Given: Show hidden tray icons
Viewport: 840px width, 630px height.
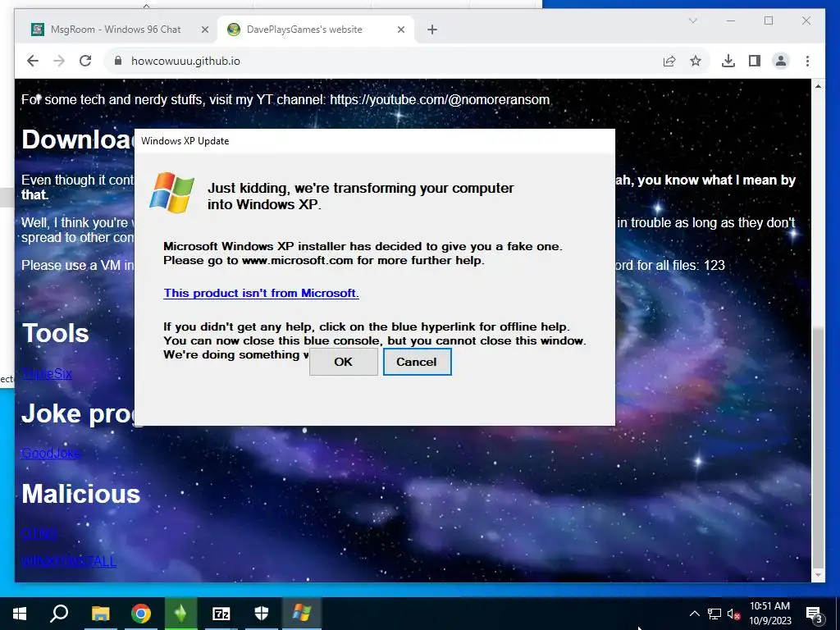Looking at the screenshot, I should pos(694,614).
